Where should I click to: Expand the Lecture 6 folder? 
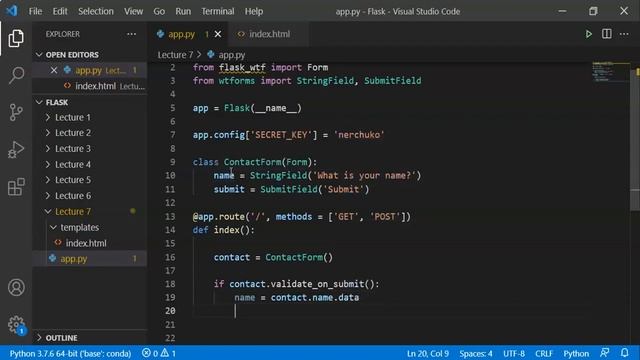[x=48, y=196]
